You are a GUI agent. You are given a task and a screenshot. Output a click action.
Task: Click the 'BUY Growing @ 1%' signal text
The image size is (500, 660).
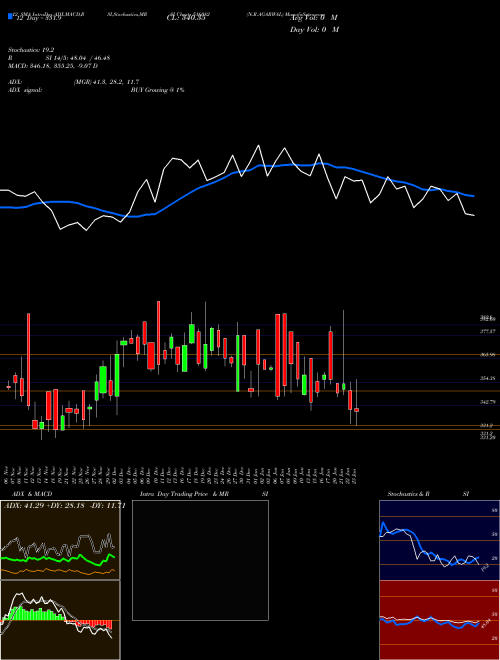(157, 90)
